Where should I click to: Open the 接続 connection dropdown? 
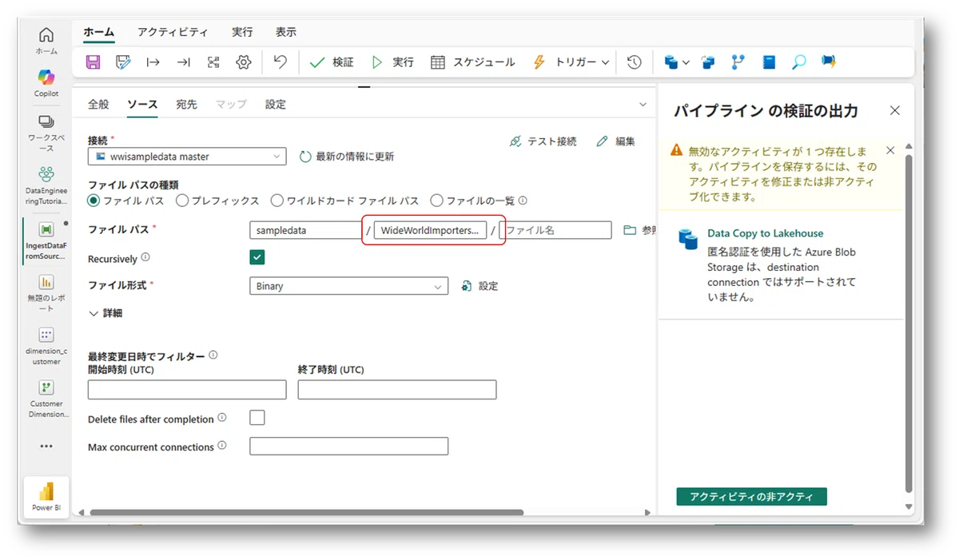187,157
